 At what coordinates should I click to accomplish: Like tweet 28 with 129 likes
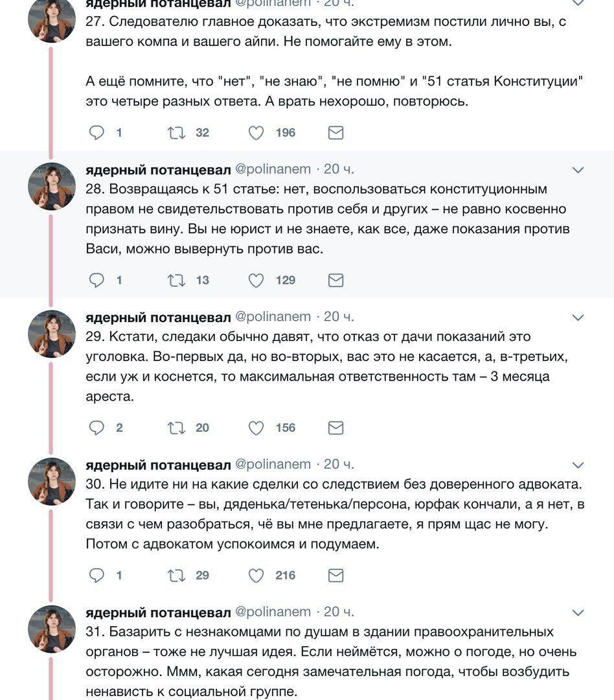coord(256,281)
